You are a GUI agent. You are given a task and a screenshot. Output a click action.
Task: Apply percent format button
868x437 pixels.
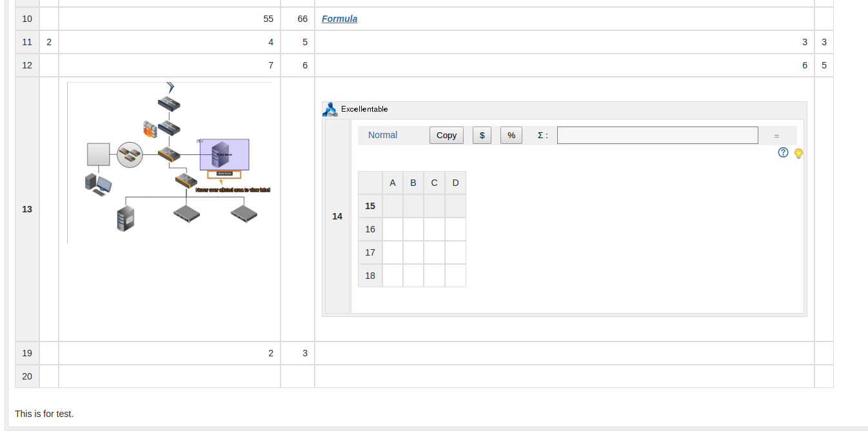pos(511,135)
